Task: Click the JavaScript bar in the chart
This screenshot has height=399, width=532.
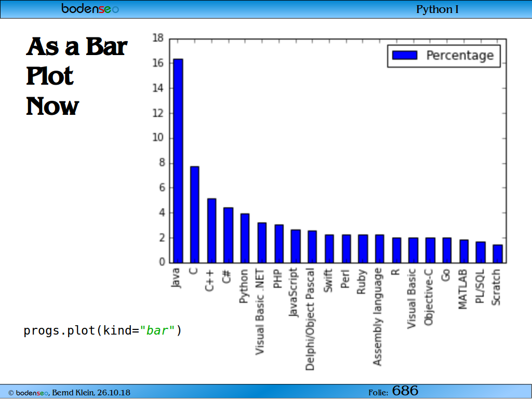Action: [296, 246]
